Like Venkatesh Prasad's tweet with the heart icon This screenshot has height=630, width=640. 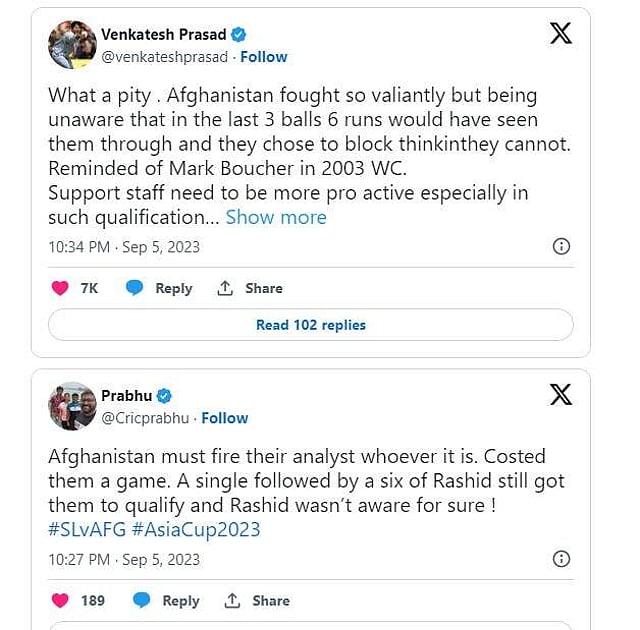60,288
